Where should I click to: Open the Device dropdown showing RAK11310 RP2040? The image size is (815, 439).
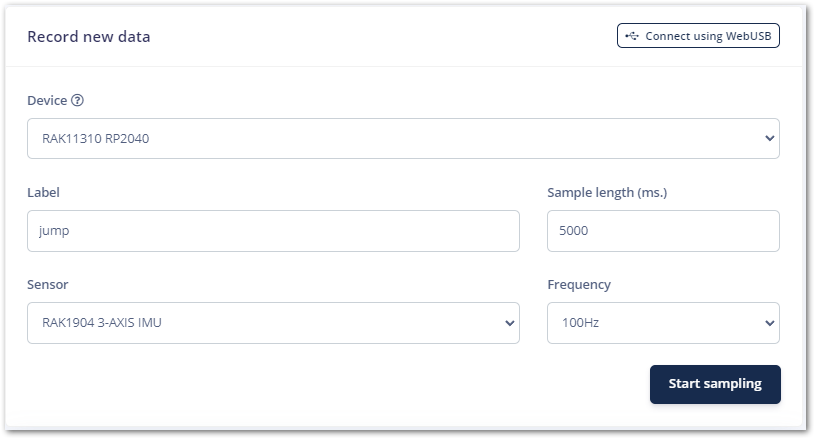[x=400, y=138]
